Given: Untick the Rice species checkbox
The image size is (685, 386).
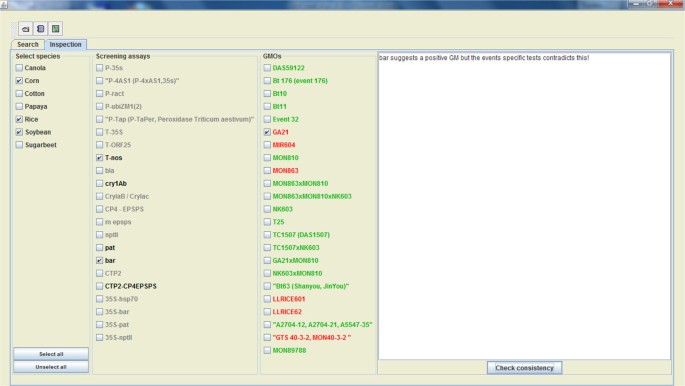Looking at the screenshot, I should click(19, 119).
